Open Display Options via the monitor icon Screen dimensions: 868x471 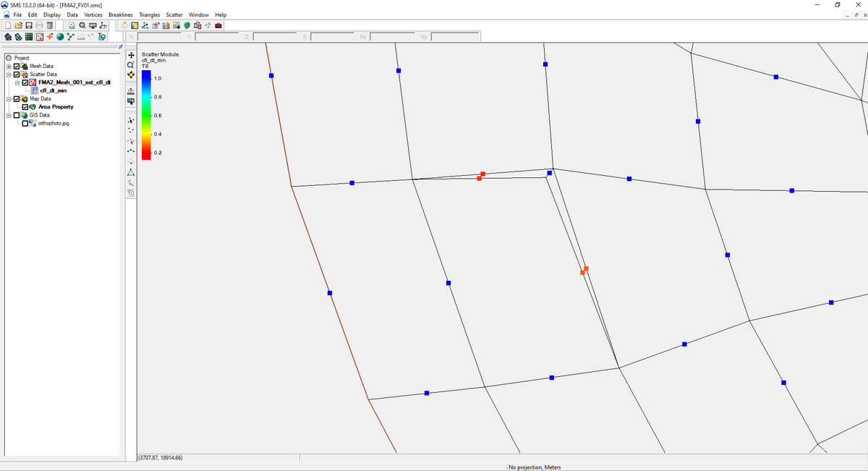coord(92,25)
